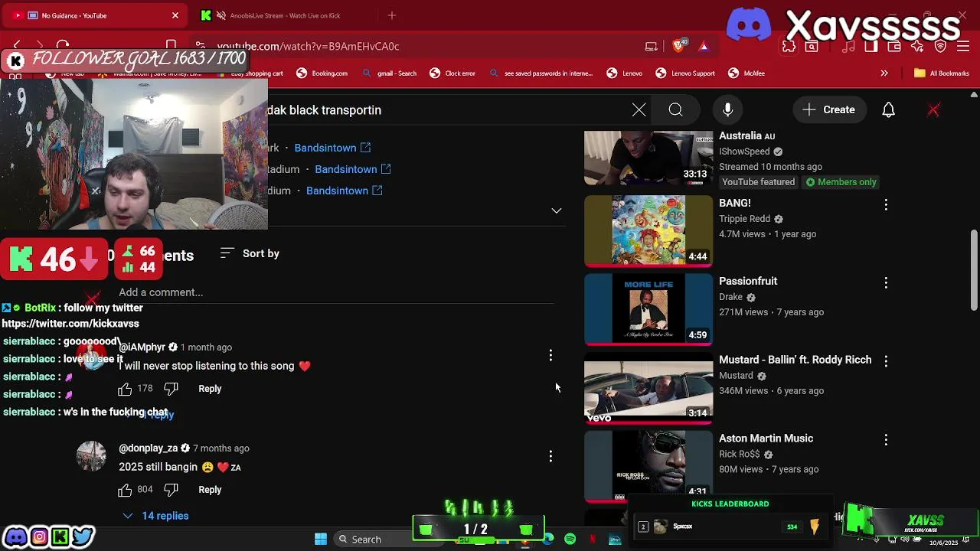Open Windows Start button
The height and width of the screenshot is (551, 980).
point(321,539)
